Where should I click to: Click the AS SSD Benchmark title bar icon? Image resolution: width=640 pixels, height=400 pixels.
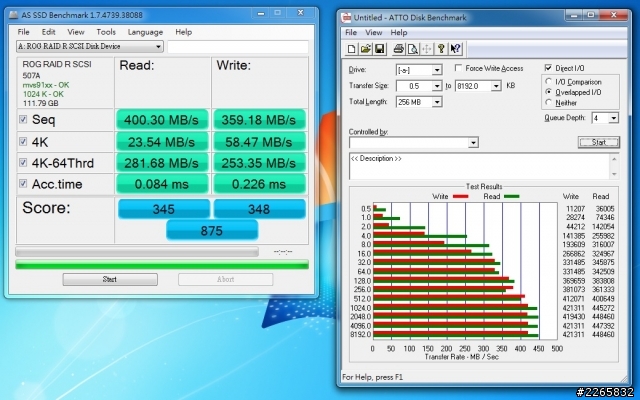pos(13,15)
